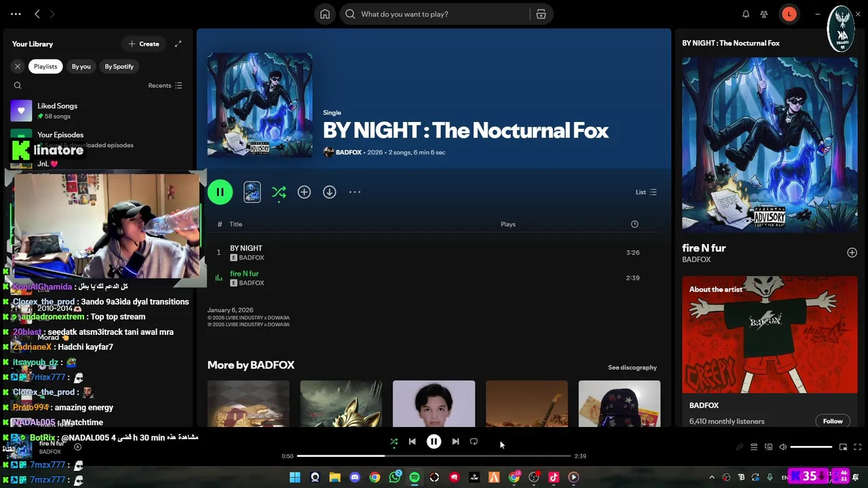Screen dimensions: 868x488
Task: Add fire N fur to Liked Songs
Action: [852, 253]
